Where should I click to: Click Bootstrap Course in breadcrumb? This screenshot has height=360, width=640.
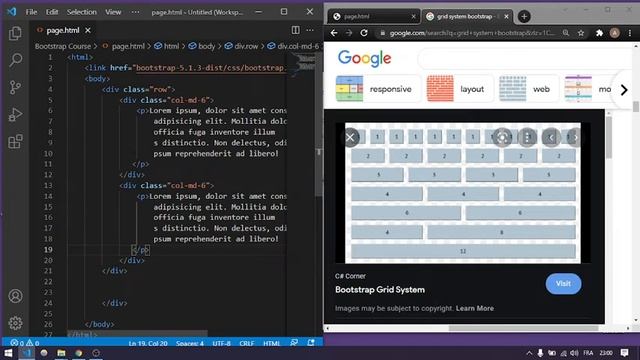[63, 46]
